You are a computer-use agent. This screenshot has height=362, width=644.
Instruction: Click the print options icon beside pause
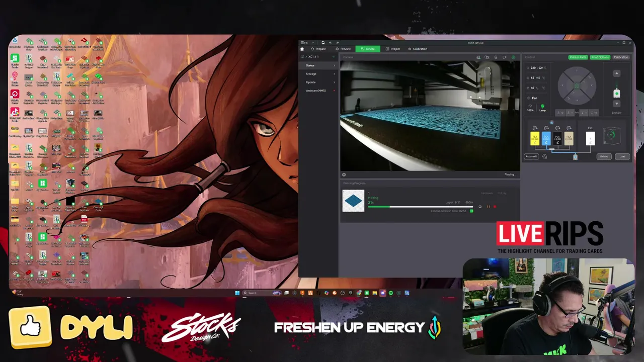point(480,207)
